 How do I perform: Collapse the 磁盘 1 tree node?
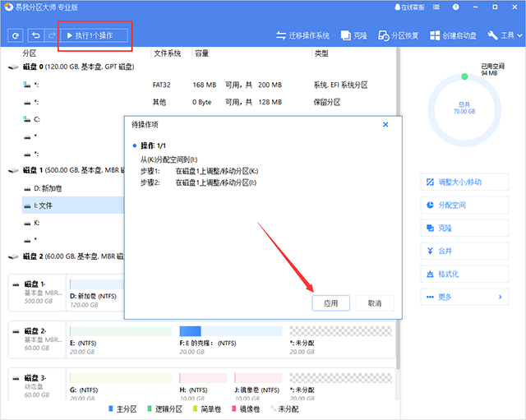[x=11, y=170]
